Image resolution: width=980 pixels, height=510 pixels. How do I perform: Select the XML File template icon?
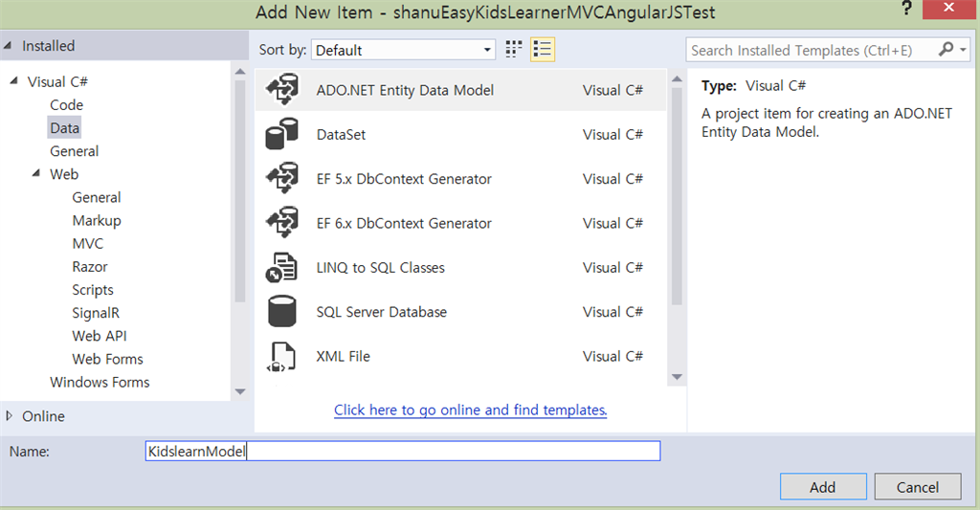pyautogui.click(x=281, y=356)
